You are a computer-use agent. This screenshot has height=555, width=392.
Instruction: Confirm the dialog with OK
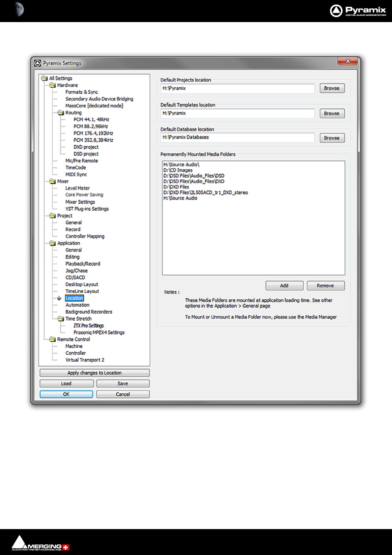[x=66, y=394]
